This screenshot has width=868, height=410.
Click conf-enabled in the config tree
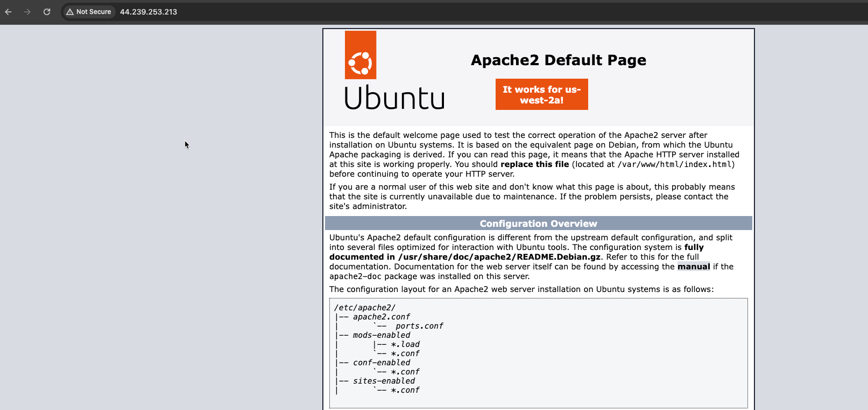tap(382, 363)
